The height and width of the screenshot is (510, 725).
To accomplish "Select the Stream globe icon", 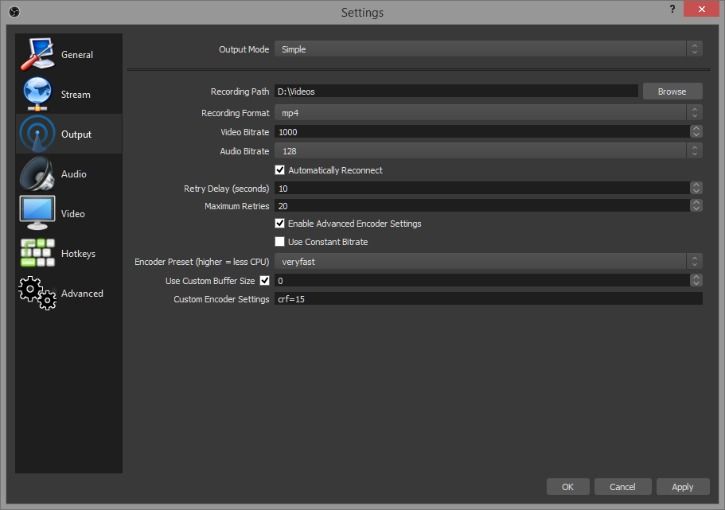I will click(x=37, y=94).
